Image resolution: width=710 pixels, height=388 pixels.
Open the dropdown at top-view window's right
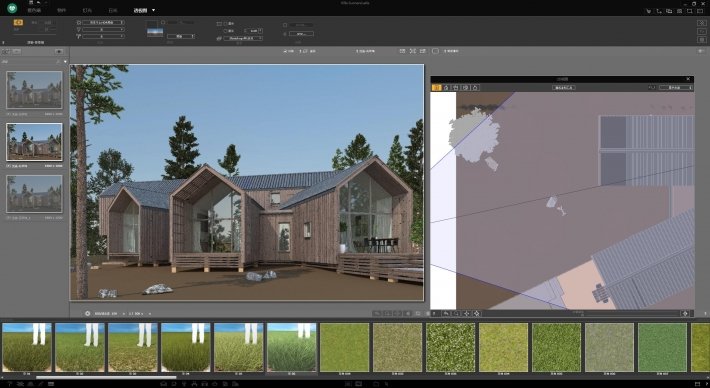(x=676, y=87)
